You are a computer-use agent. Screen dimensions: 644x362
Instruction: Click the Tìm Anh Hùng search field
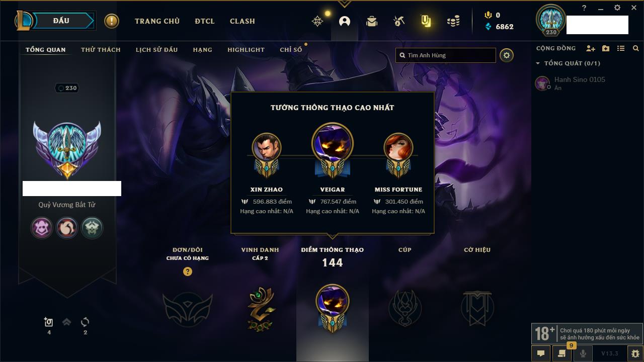(446, 55)
